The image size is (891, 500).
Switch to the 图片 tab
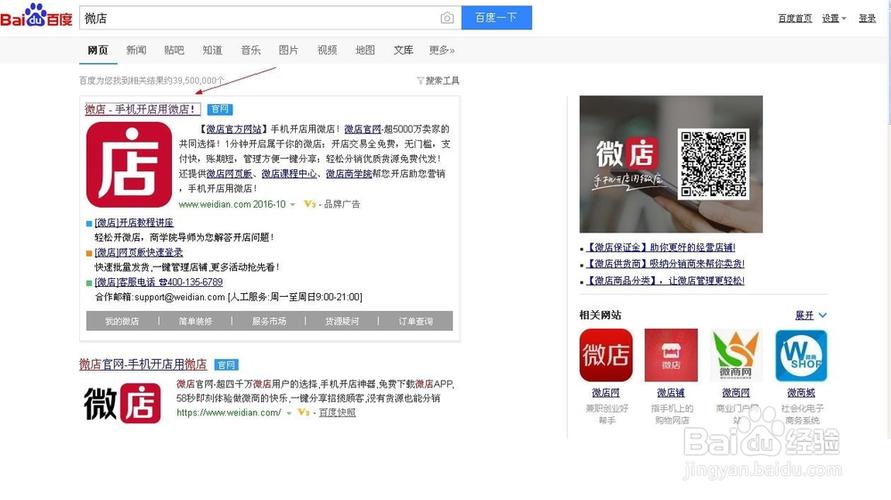288,50
